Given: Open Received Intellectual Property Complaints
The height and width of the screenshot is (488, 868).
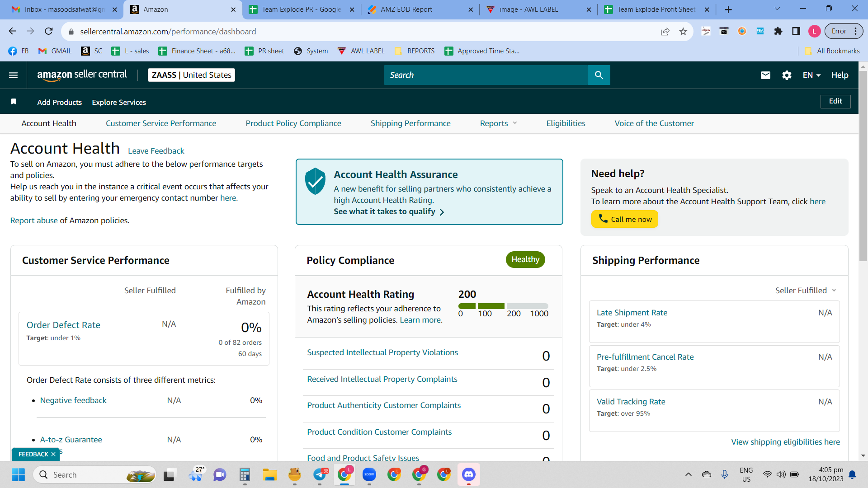Looking at the screenshot, I should tap(382, 379).
